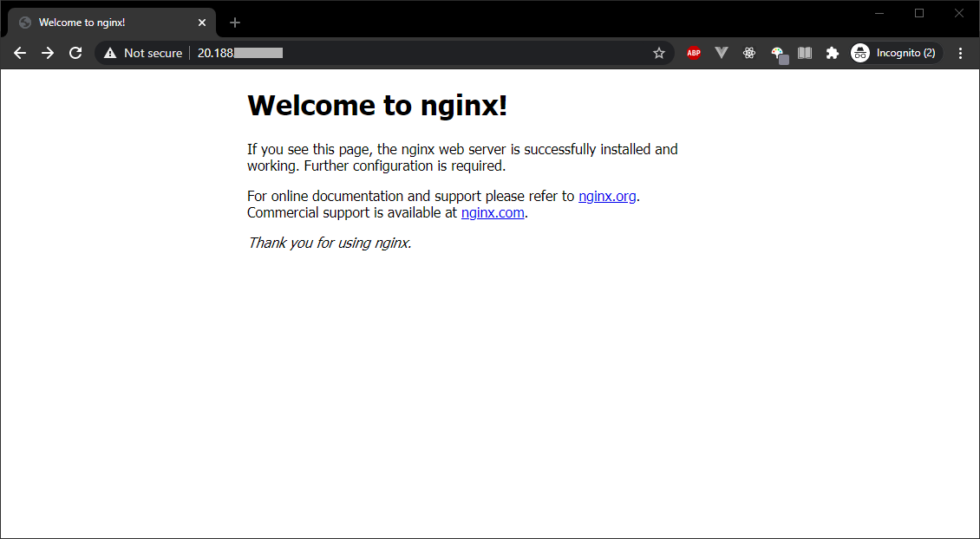Click the Thank you for using nginx text
The height and width of the screenshot is (539, 980).
click(x=330, y=243)
